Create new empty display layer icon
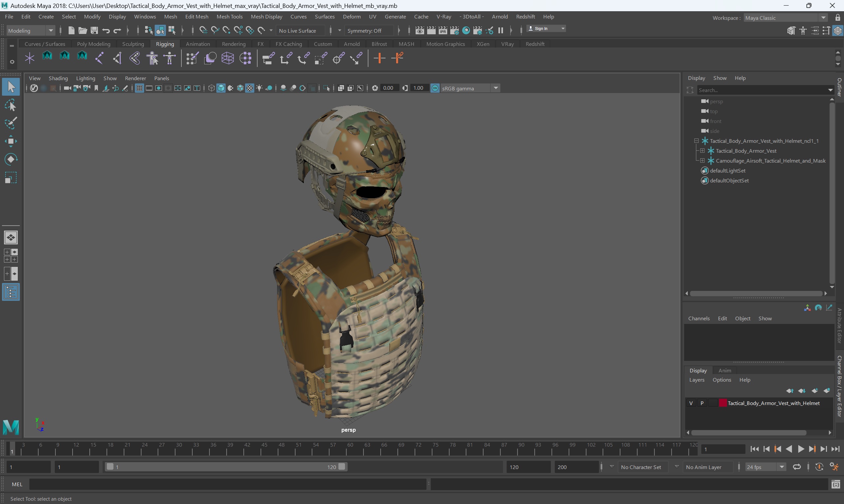 tap(815, 391)
